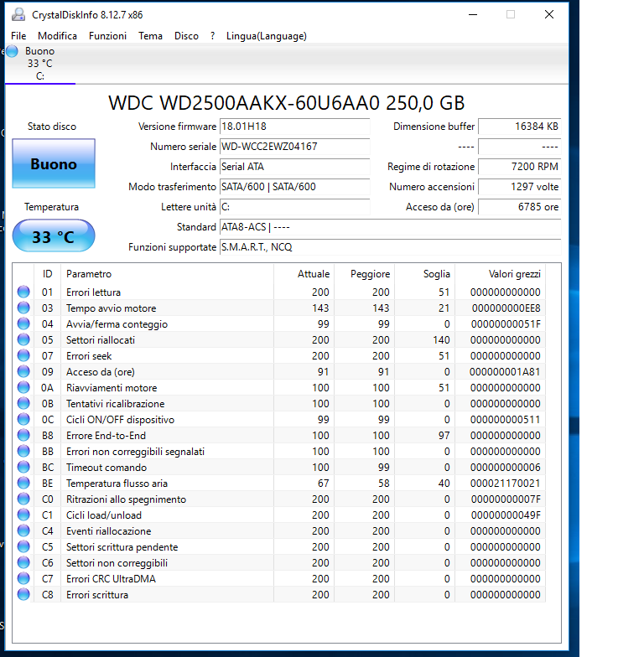The height and width of the screenshot is (657, 644).
Task: Open the File menu
Action: pos(18,36)
